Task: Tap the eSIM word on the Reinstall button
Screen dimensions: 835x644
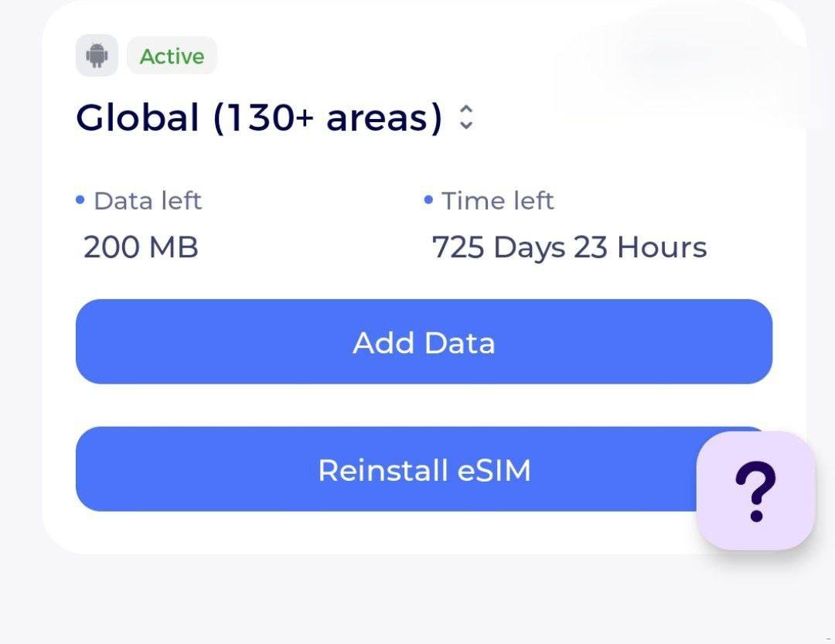Action: [x=494, y=470]
